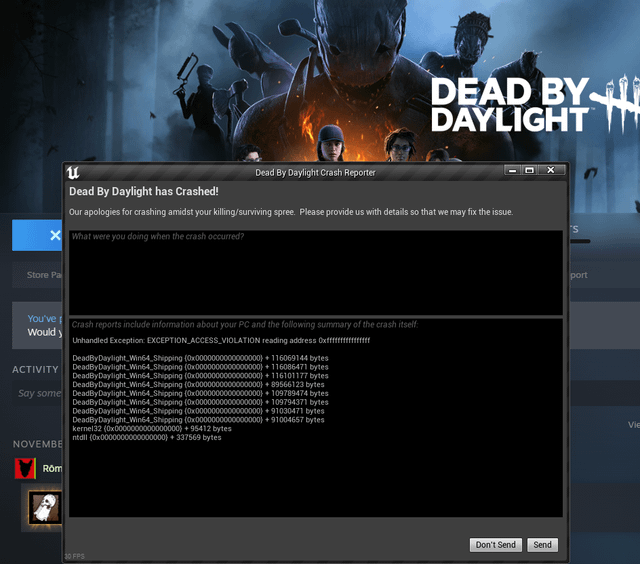Minimize the Crash Reporter window
Viewport: 640px width, 564px height.
[512, 170]
